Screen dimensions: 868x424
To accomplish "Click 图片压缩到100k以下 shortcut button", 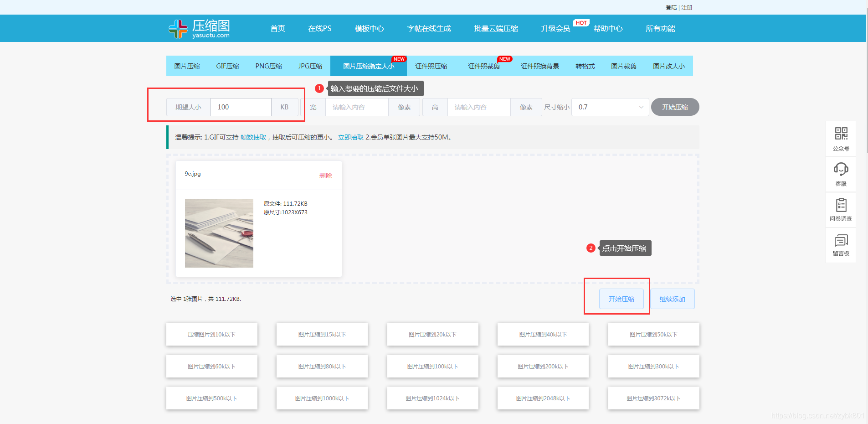I will pyautogui.click(x=433, y=366).
